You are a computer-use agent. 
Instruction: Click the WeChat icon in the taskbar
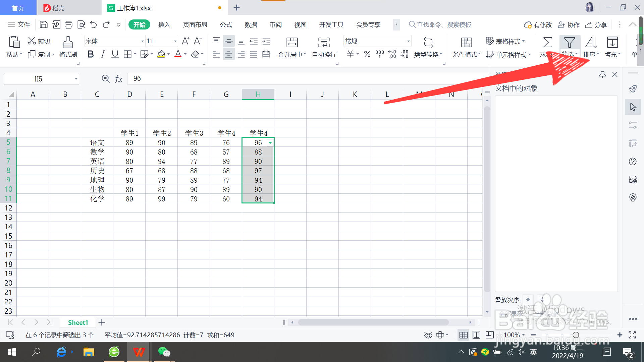(164, 352)
